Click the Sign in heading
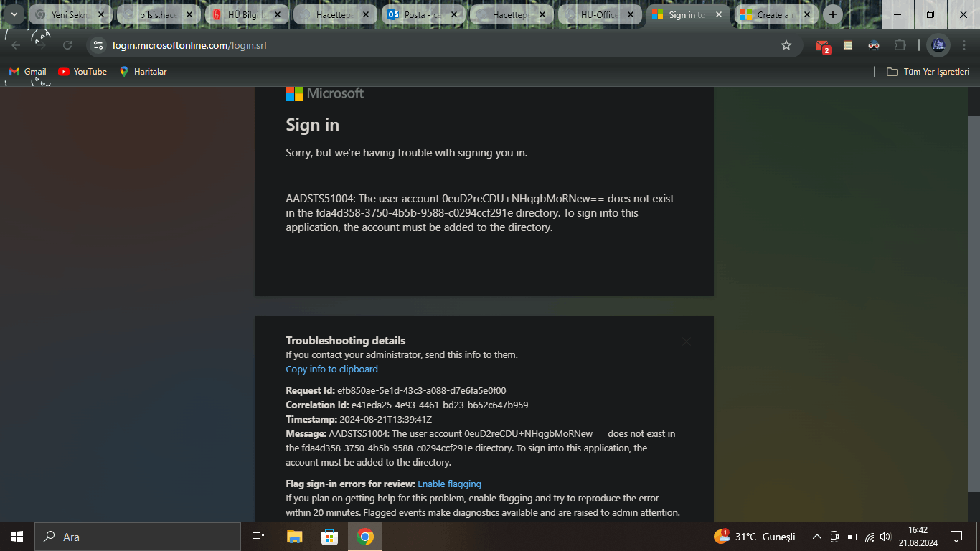The width and height of the screenshot is (980, 551). coord(313,125)
